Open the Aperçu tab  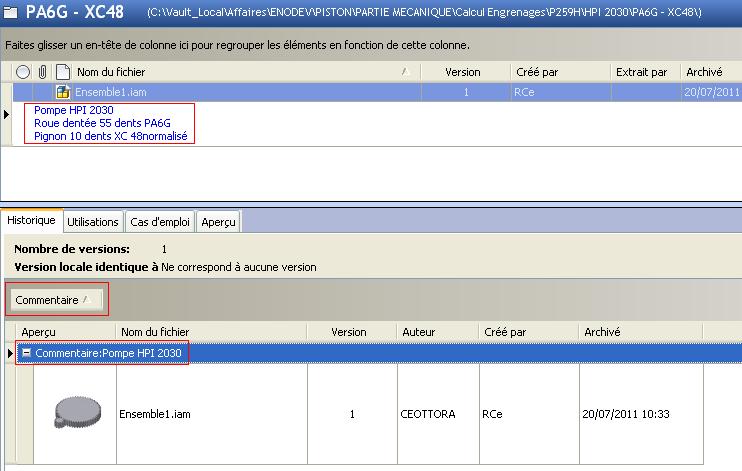point(218,222)
